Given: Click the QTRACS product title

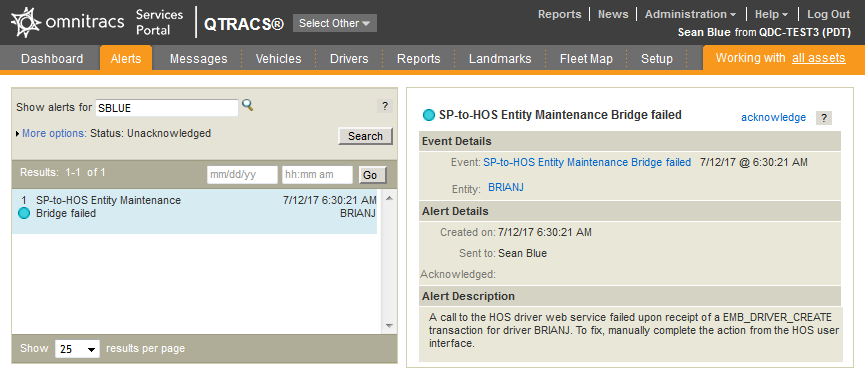Looking at the screenshot, I should (x=244, y=24).
